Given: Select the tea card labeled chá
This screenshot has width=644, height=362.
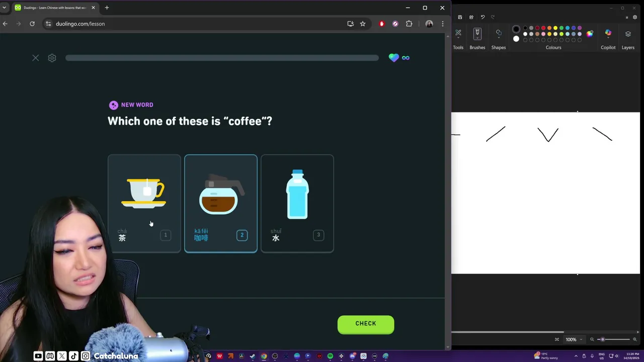Looking at the screenshot, I should tap(144, 203).
